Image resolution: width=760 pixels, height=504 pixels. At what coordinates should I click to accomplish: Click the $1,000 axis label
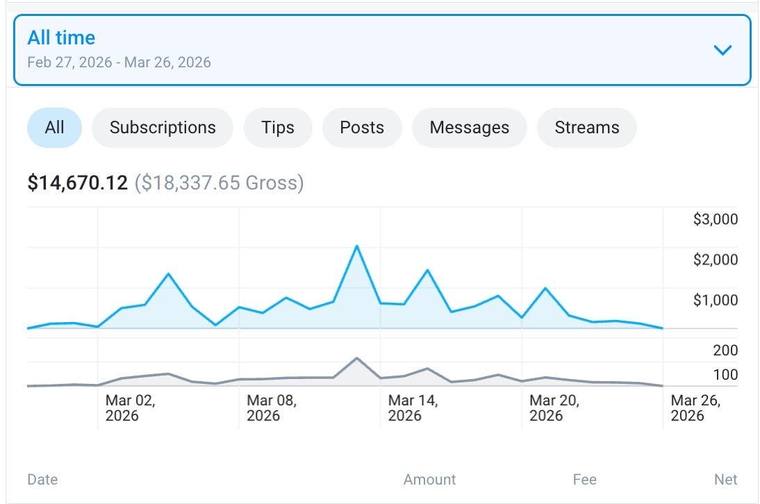coord(715,300)
